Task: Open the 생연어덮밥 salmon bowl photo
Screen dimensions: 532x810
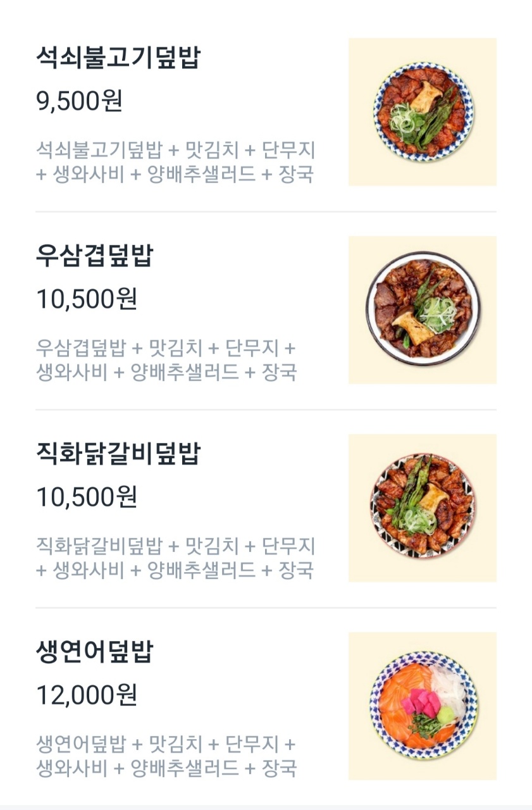Action: point(422,706)
